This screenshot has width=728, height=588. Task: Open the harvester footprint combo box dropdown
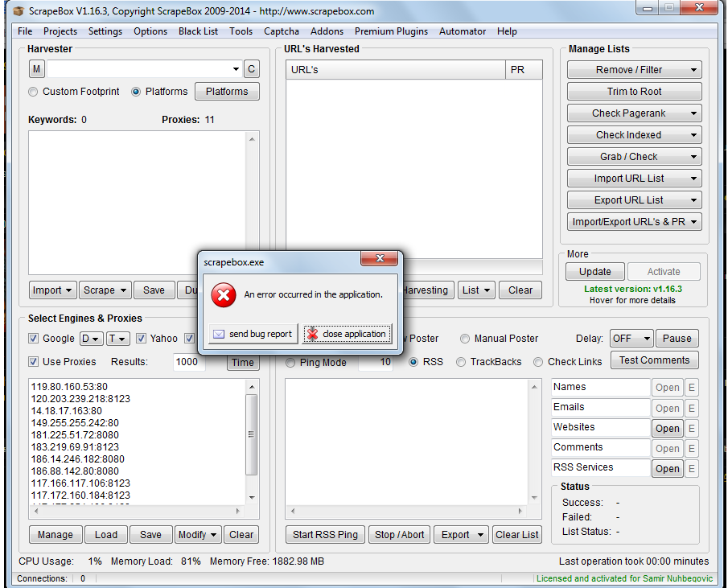pyautogui.click(x=236, y=69)
